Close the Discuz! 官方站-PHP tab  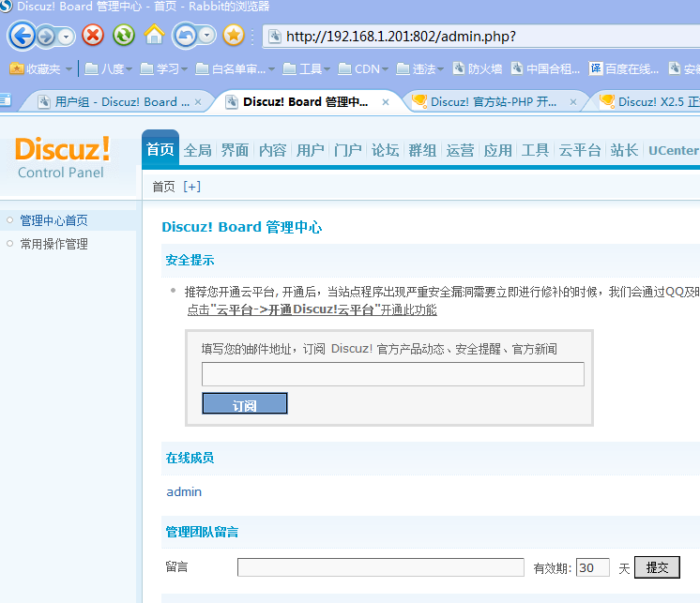(573, 102)
